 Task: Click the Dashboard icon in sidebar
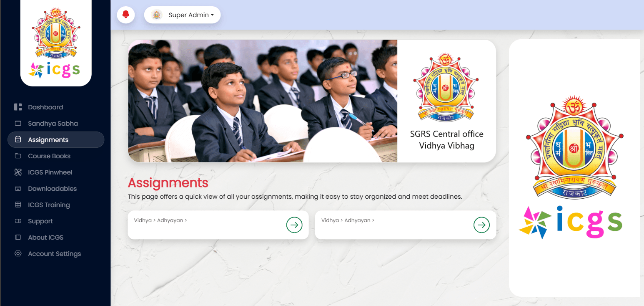[18, 107]
